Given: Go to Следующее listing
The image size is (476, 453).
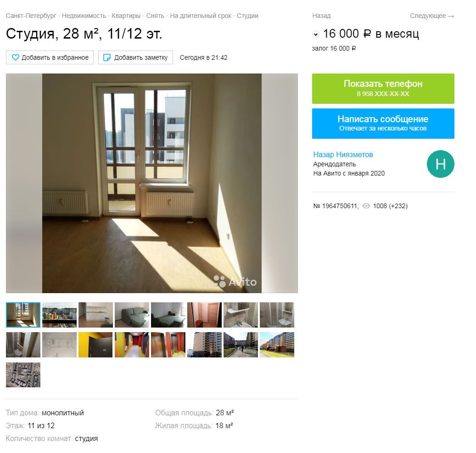Looking at the screenshot, I should 431,16.
